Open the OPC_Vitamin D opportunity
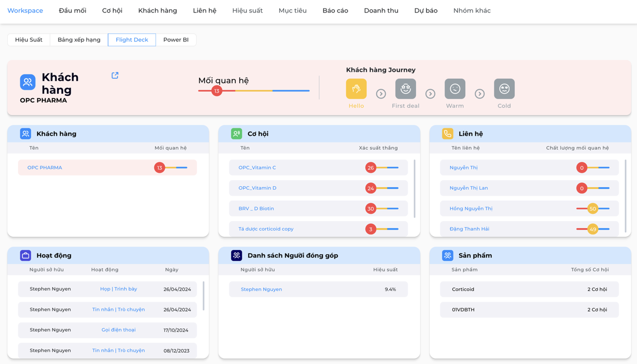This screenshot has height=364, width=637. [258, 188]
